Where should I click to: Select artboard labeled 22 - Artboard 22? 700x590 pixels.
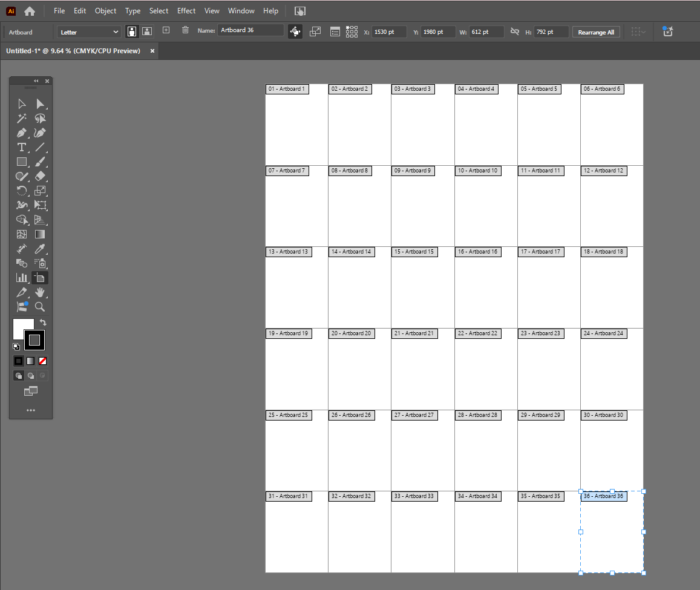pyautogui.click(x=478, y=333)
